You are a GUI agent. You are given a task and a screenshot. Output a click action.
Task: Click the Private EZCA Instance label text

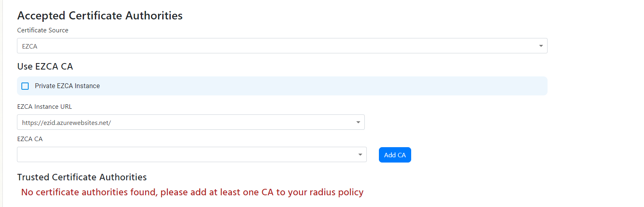[x=67, y=86]
